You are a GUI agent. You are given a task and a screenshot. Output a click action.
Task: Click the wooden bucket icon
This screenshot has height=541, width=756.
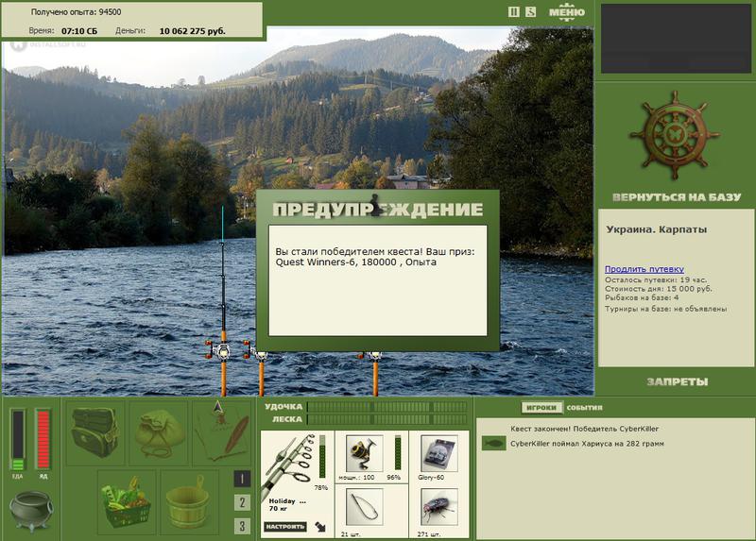click(x=190, y=502)
